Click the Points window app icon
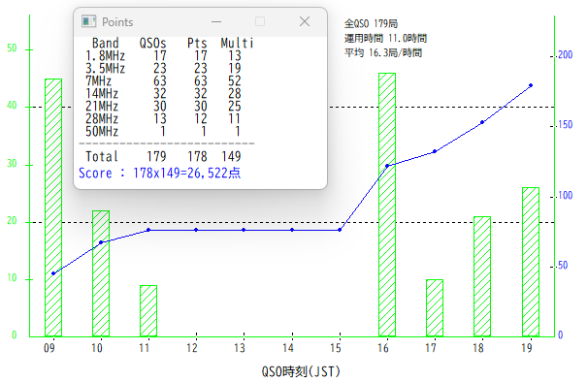The width and height of the screenshot is (588, 382). pyautogui.click(x=89, y=21)
